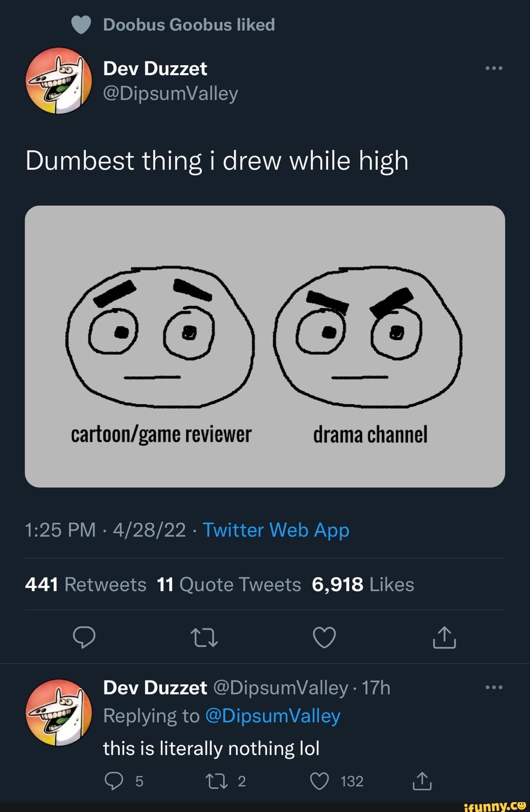The image size is (530, 812).
Task: Open the more options menu on the main tweet
Action: (x=493, y=69)
